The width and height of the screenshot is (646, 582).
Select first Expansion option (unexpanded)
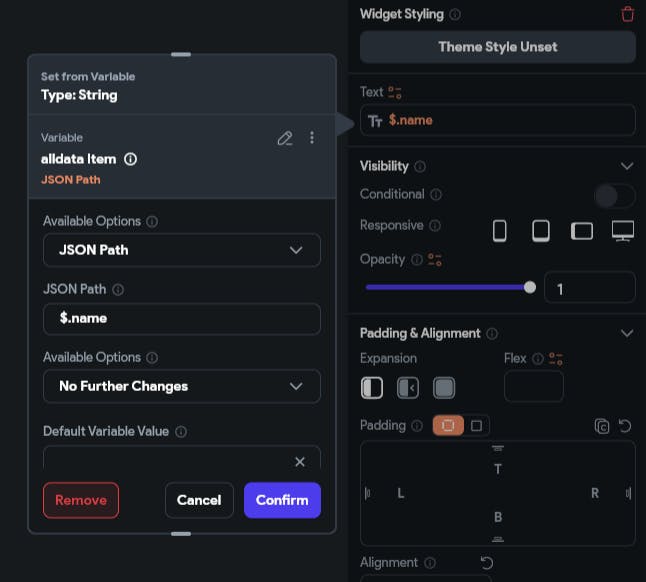tap(372, 388)
